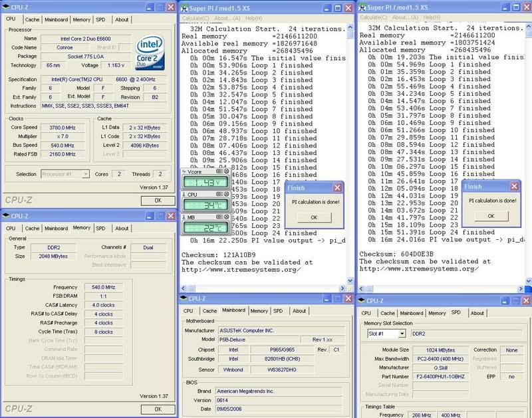This screenshot has width=532, height=418.
Task: Click the BIOS Date value 09/05/2006
Action: pos(278,409)
